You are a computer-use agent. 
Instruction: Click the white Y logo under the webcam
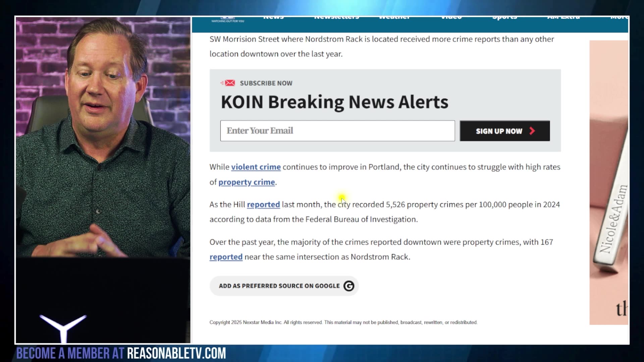click(63, 328)
